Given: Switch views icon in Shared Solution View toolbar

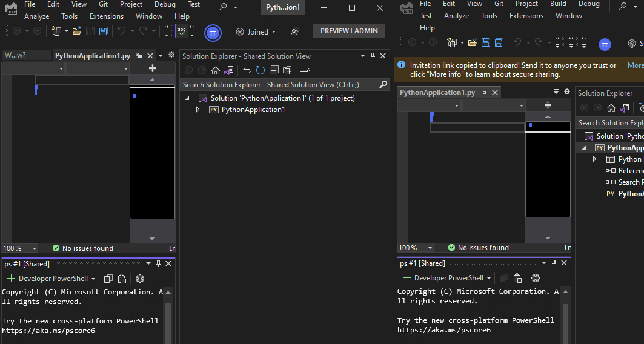Looking at the screenshot, I should [x=229, y=70].
